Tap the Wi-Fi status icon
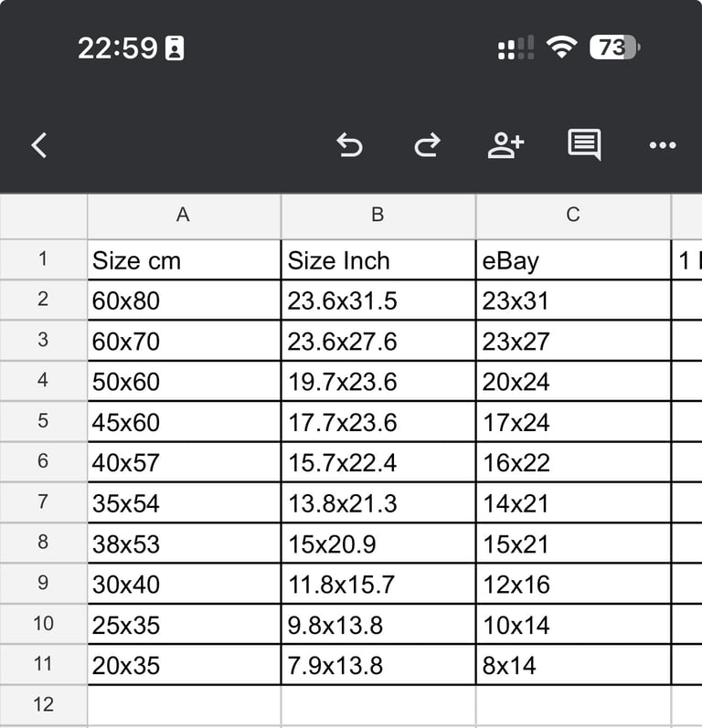 coord(561,47)
